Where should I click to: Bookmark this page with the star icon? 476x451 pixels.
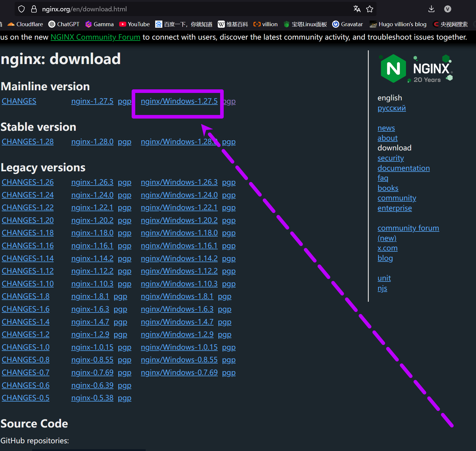pyautogui.click(x=370, y=9)
